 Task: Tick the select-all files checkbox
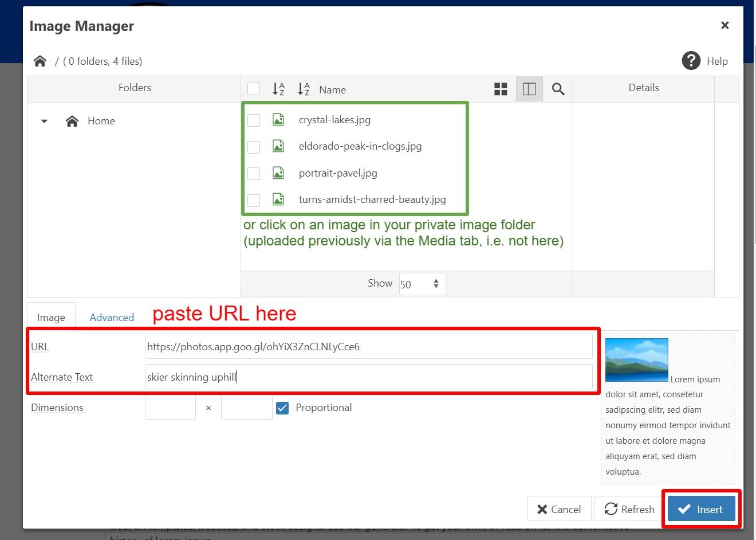[254, 89]
